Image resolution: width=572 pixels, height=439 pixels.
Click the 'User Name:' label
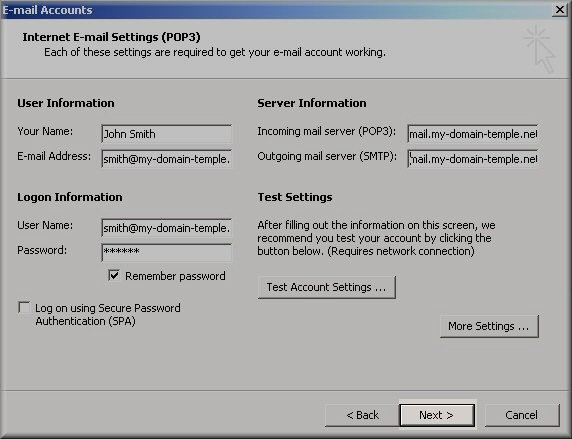[45, 225]
